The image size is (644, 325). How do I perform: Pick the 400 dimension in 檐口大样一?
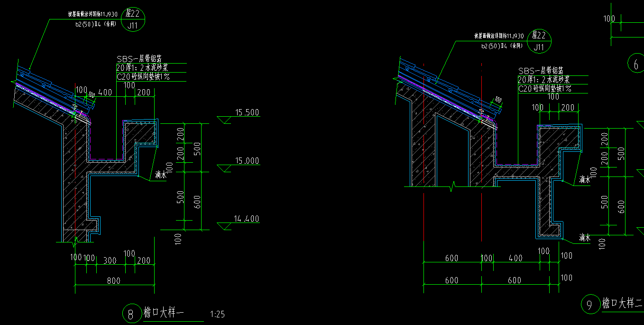pos(105,93)
